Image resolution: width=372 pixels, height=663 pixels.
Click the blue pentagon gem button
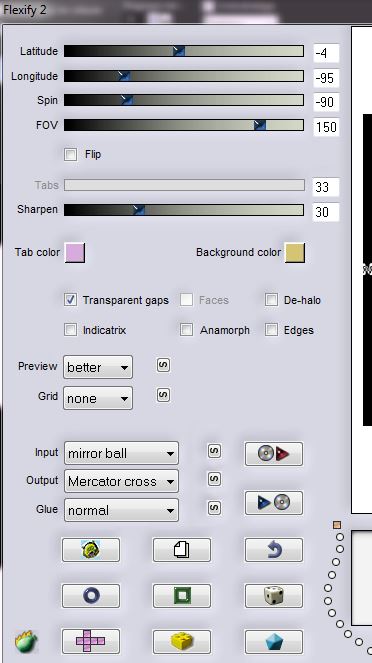[274, 641]
